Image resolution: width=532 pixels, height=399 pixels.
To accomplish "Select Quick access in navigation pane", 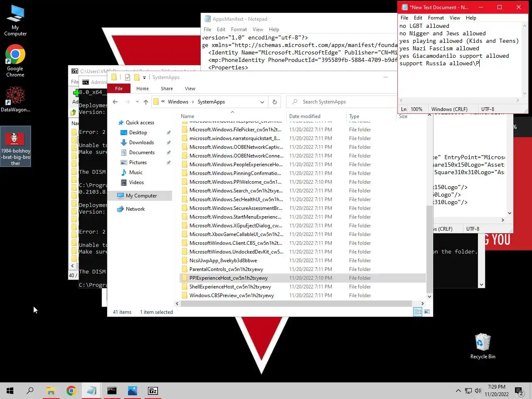I will tap(140, 123).
